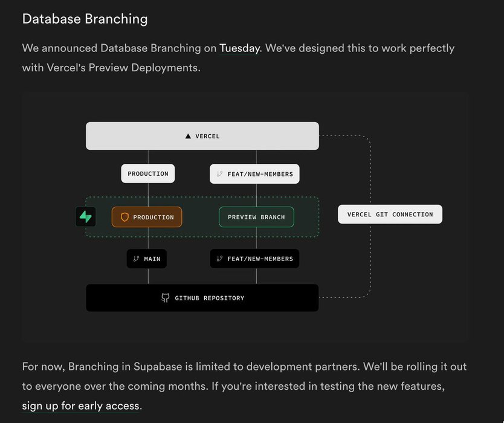The height and width of the screenshot is (423, 504).
Task: Click the green PREVIEW BRANCH box
Action: click(x=256, y=217)
